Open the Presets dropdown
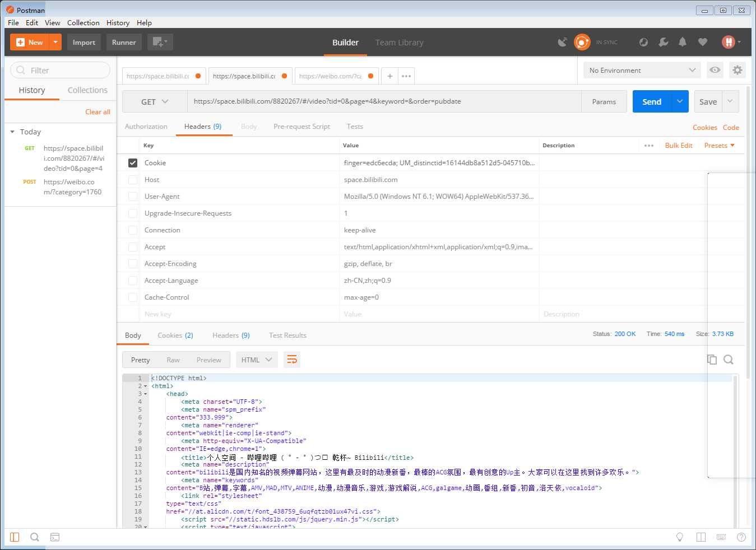This screenshot has height=550, width=756. click(x=720, y=146)
